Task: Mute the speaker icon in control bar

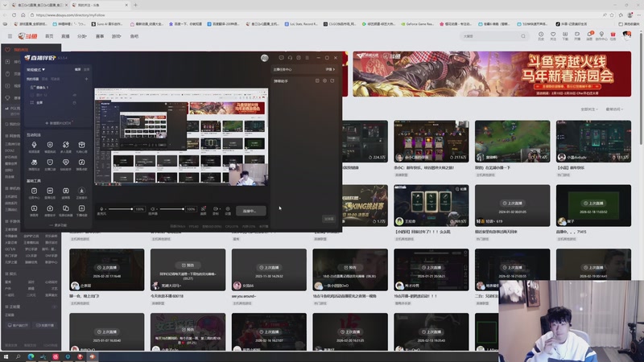Action: 153,209
